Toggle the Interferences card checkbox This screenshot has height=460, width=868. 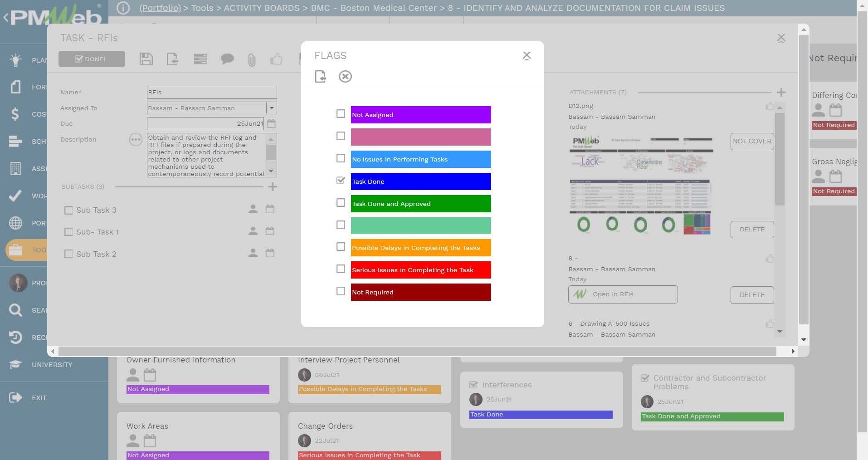point(473,385)
